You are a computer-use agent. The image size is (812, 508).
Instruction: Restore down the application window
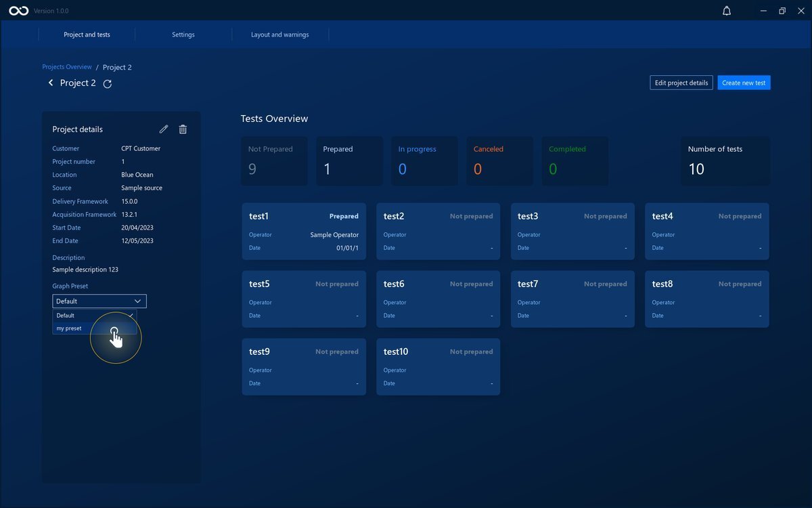tap(782, 11)
